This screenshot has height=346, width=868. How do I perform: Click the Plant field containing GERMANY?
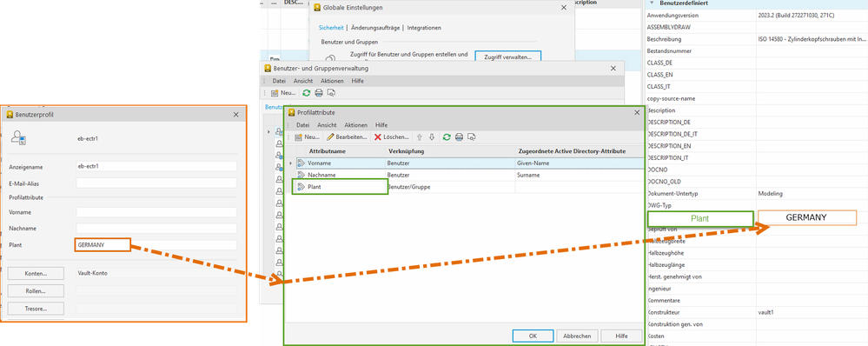156,244
